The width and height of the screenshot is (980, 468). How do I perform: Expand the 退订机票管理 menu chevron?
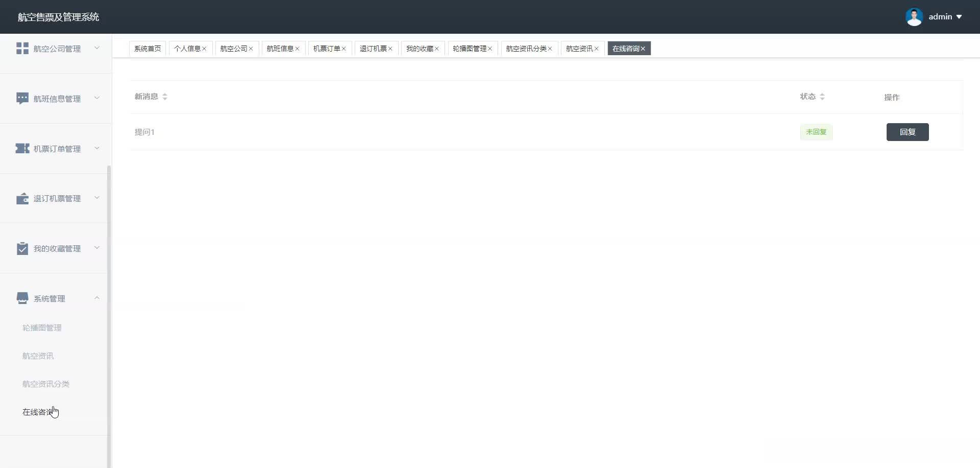click(x=97, y=198)
